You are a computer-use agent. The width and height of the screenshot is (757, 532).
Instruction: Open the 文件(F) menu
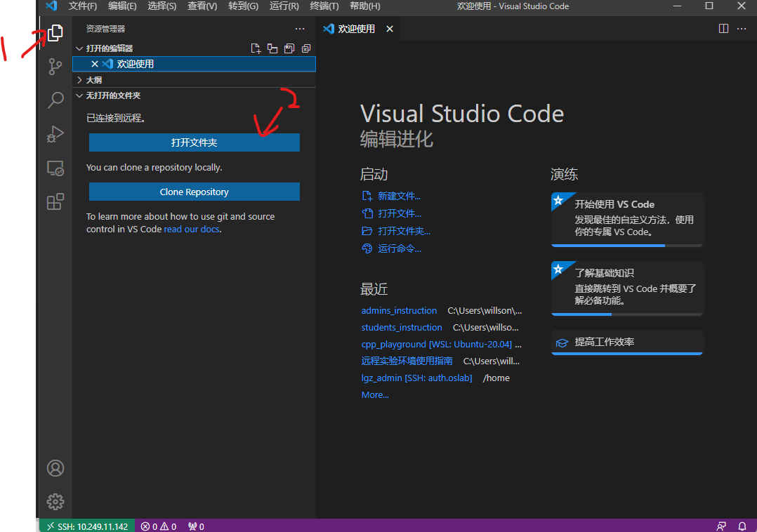click(83, 6)
